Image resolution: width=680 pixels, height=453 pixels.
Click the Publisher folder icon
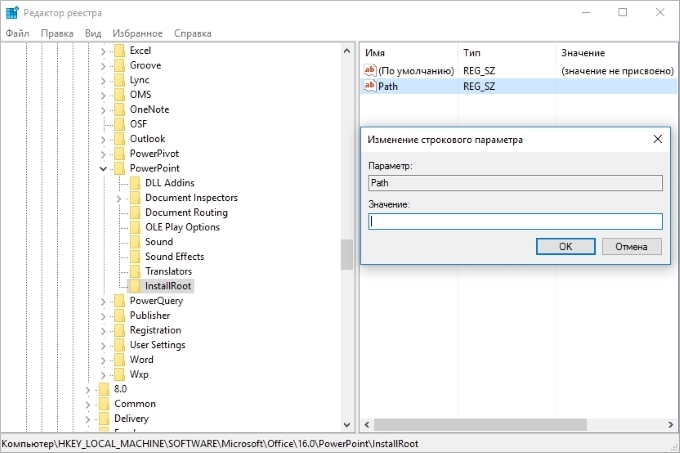click(x=119, y=316)
